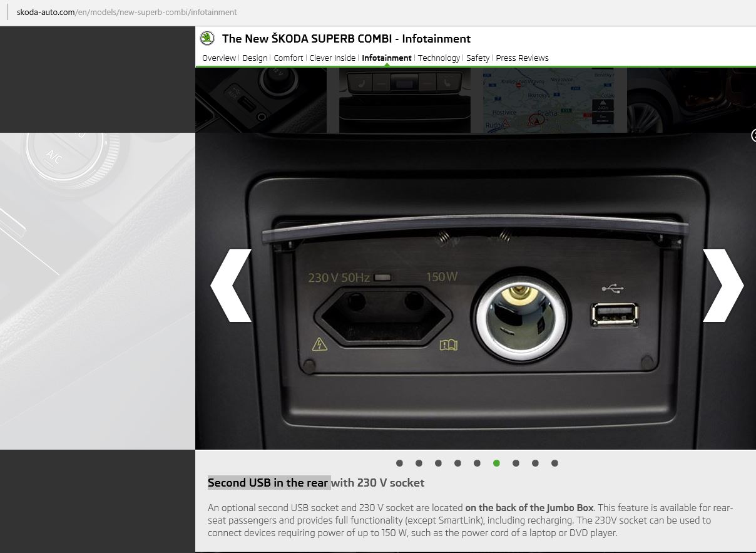Viewport: 756px width, 553px height.
Task: Open the USB port thumbnail image
Action: click(x=261, y=100)
